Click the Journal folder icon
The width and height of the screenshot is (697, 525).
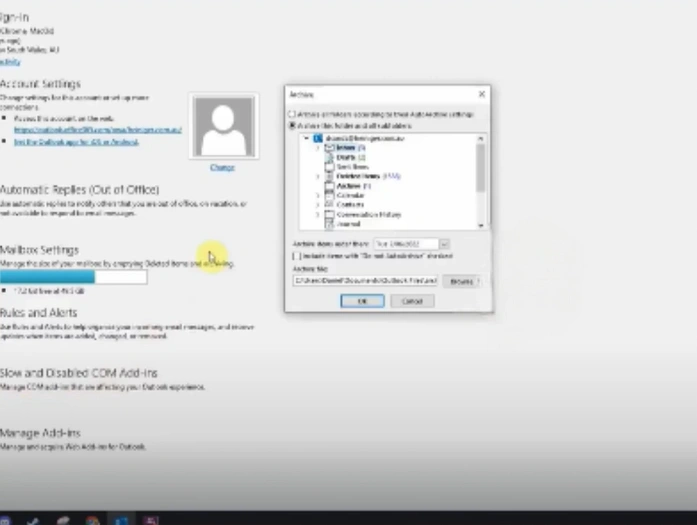pyautogui.click(x=329, y=224)
